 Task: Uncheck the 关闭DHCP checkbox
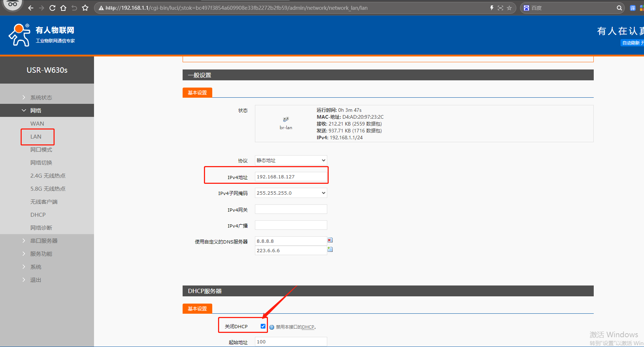tap(263, 326)
